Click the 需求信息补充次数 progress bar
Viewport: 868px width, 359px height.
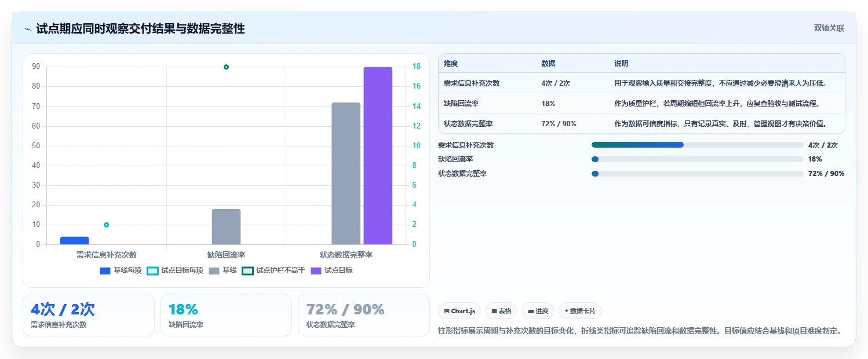pos(697,145)
